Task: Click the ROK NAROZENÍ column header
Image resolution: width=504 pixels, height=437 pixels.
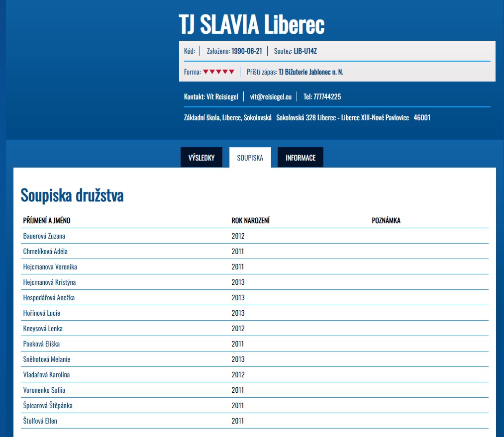Action: [x=250, y=221]
